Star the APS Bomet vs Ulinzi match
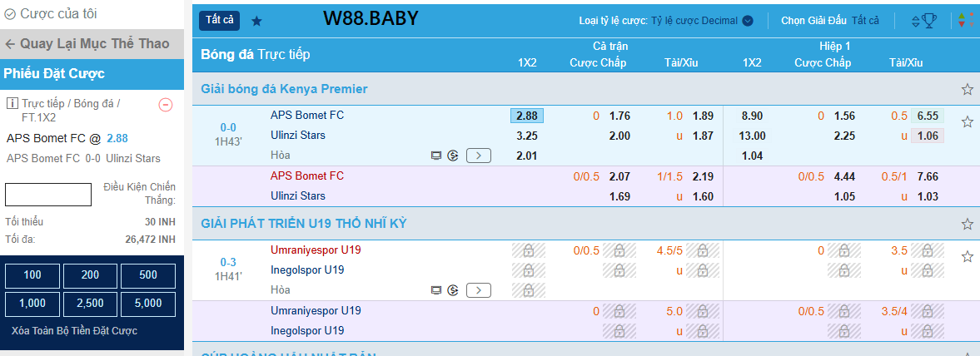The width and height of the screenshot is (980, 356). [967, 122]
